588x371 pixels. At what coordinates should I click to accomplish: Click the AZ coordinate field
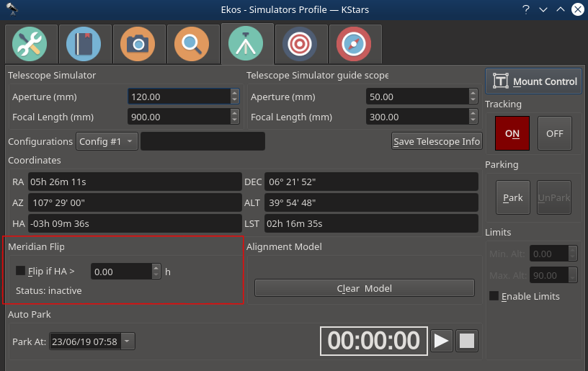[135, 202]
